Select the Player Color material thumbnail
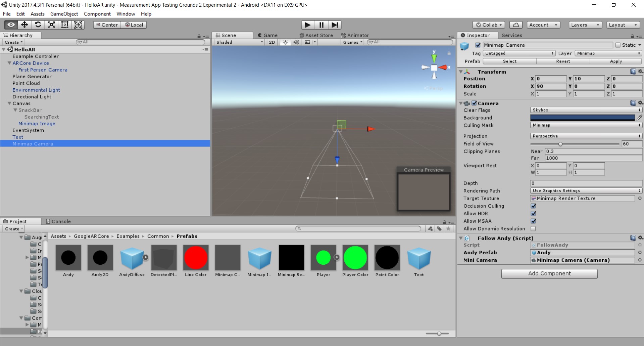 click(x=355, y=258)
